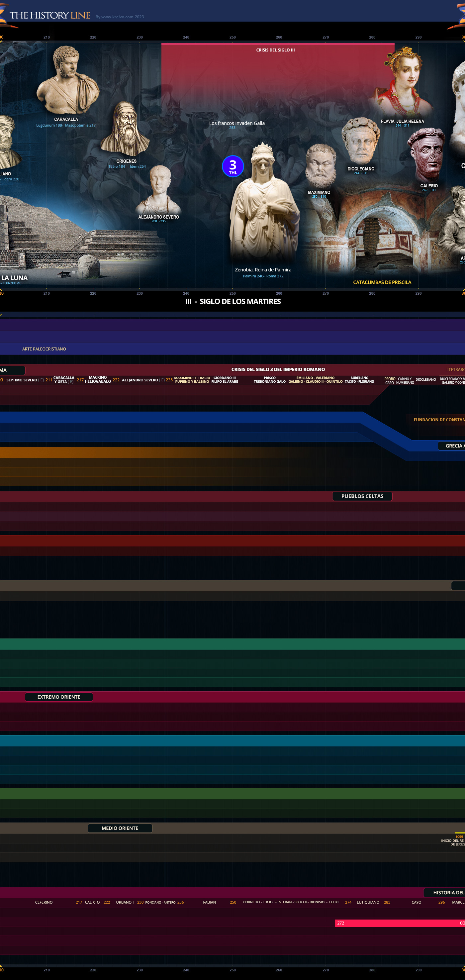Click 'PONCIANO - ANTERO' pope entry

[x=160, y=902]
